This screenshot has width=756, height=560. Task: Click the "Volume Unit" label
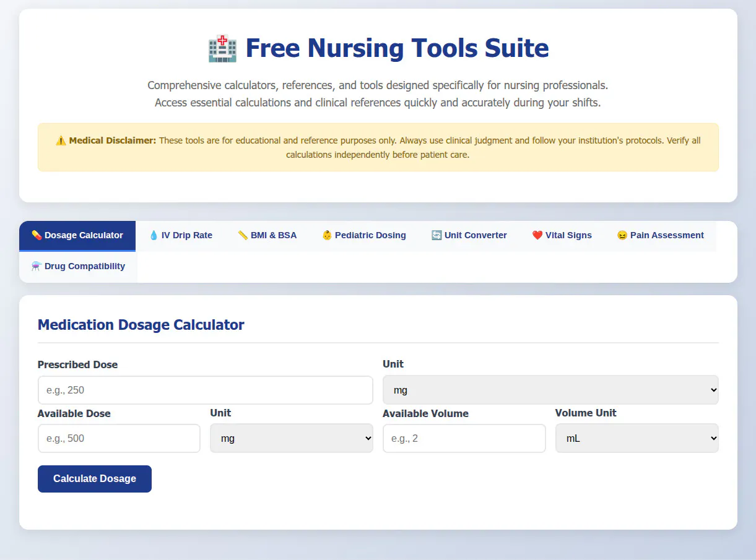586,413
